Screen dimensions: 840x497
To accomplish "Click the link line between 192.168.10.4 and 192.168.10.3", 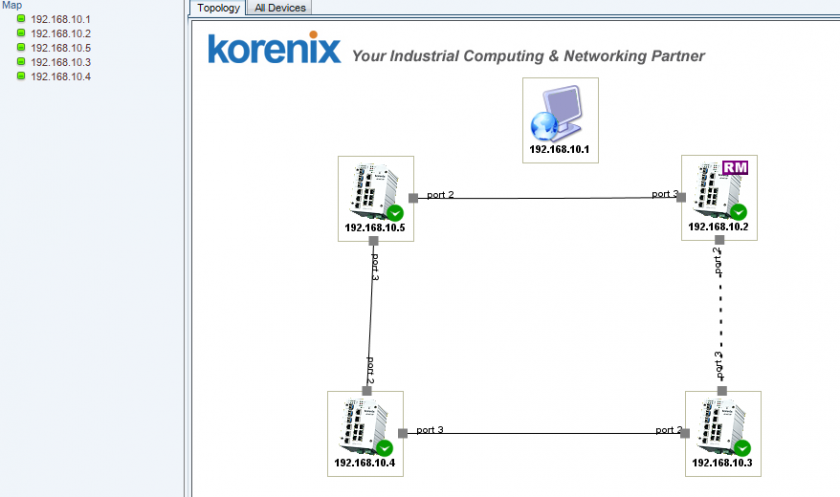I will [x=546, y=433].
